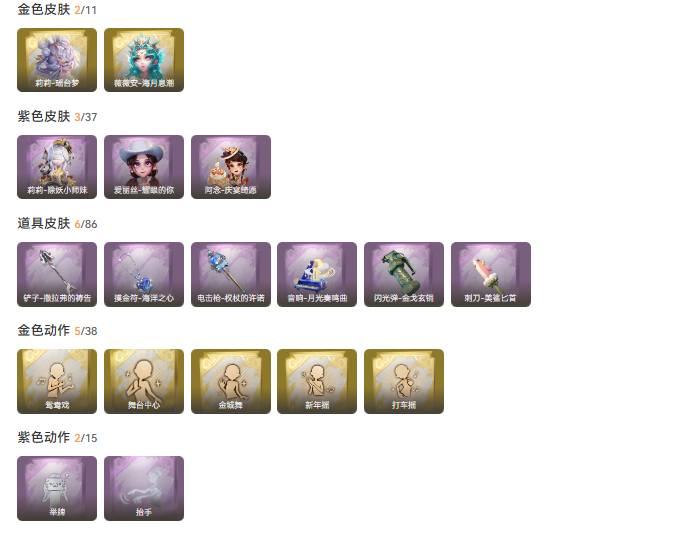This screenshot has height=534, width=679.
Task: Click the 金色皮肤 2/11 section header
Action: click(x=57, y=10)
